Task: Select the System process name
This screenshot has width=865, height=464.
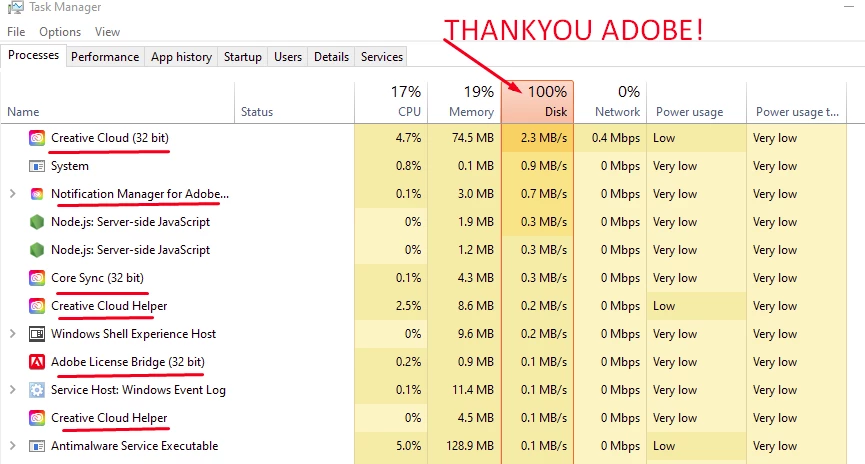Action: coord(70,166)
